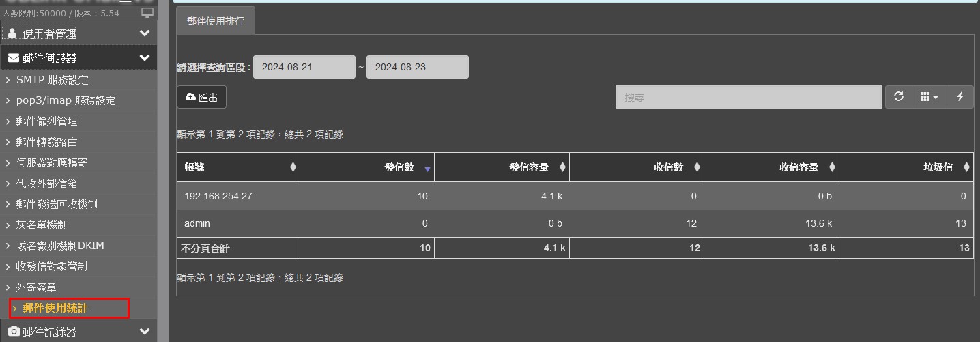Sort table by 發信容量 column
980x342 pixels.
click(502, 167)
